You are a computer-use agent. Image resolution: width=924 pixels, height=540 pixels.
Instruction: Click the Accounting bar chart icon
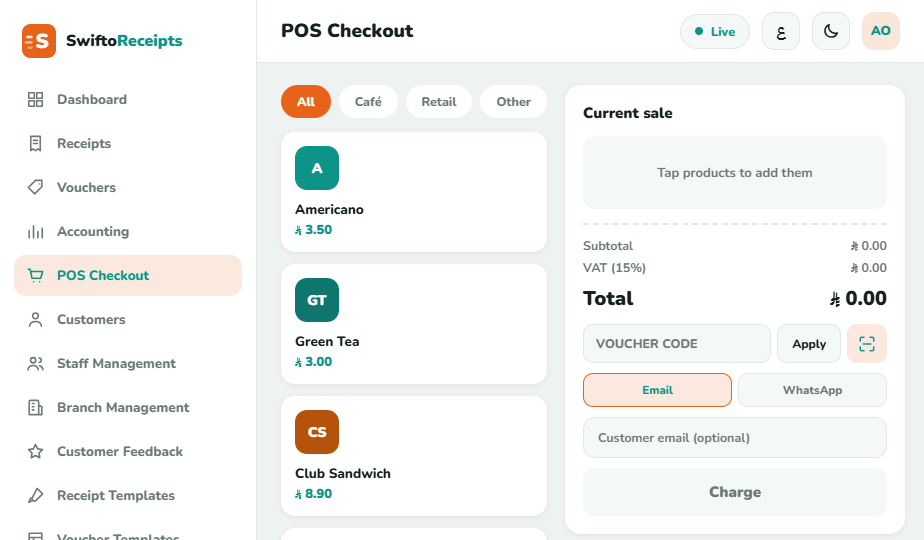(35, 232)
